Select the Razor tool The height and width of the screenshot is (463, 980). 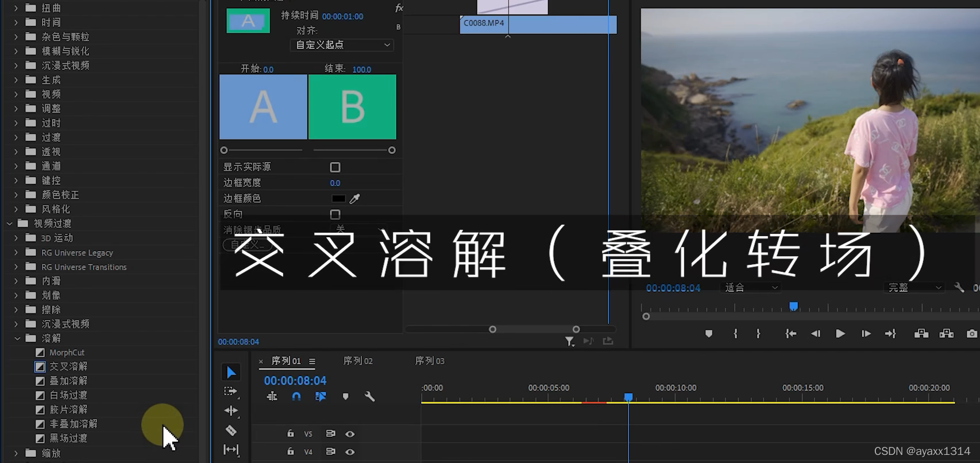(231, 430)
